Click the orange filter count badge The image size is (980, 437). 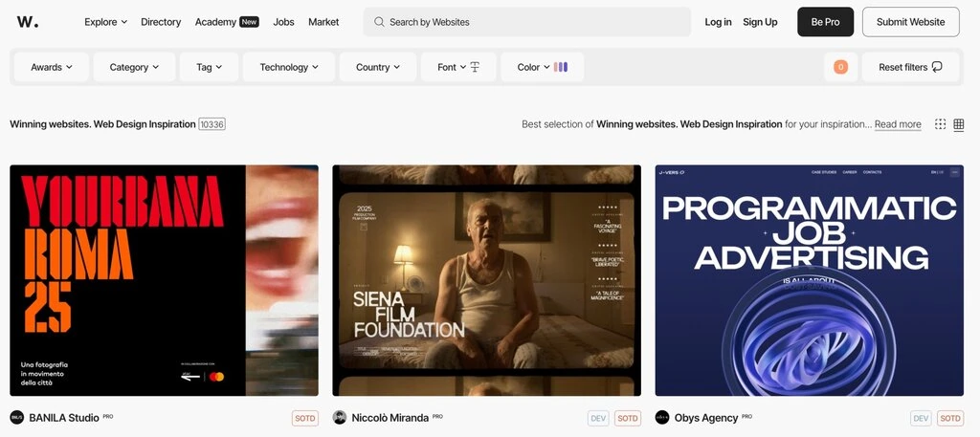[840, 67]
